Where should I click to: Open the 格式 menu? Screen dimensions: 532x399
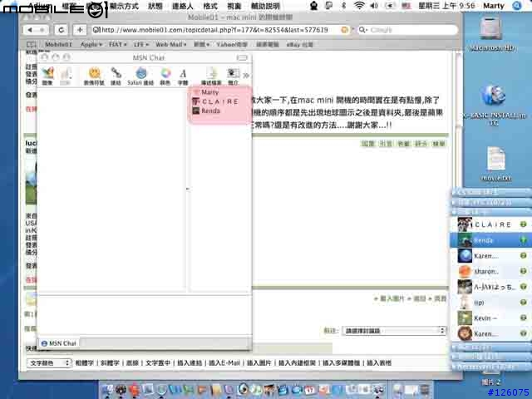click(x=210, y=6)
